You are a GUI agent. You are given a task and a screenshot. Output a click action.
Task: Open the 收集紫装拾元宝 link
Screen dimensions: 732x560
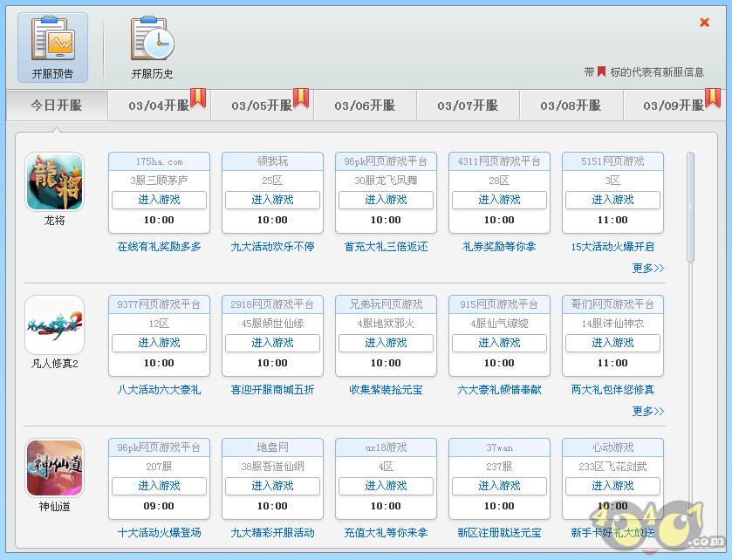coord(387,390)
